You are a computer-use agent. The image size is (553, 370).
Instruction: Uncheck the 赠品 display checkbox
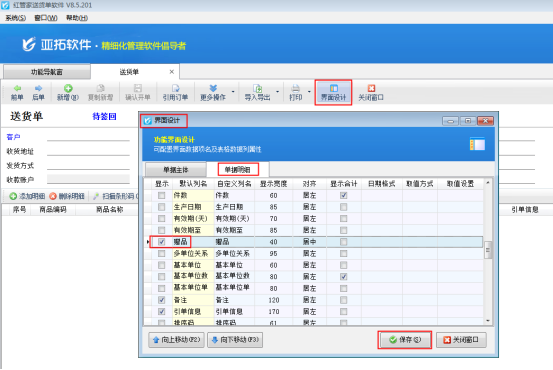[x=162, y=242]
